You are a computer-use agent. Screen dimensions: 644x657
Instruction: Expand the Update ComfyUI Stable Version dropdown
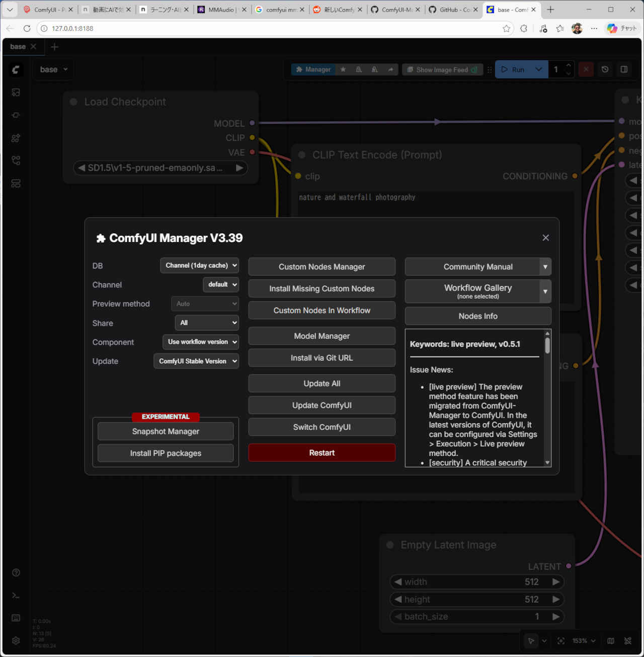coord(196,361)
